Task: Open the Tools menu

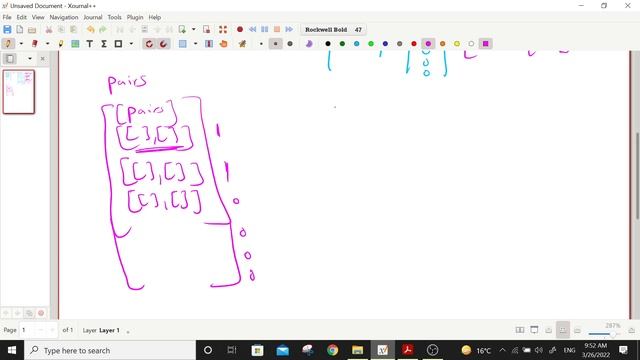Action: coord(114,17)
